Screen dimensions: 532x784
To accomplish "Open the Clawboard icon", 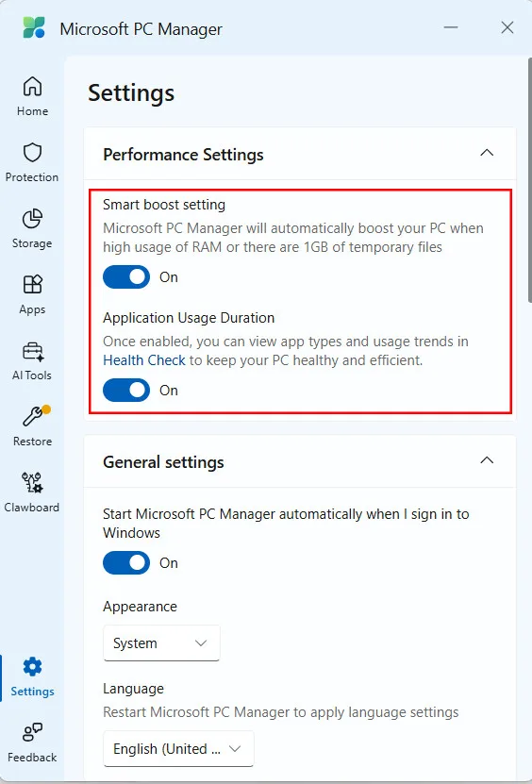I will 32,483.
